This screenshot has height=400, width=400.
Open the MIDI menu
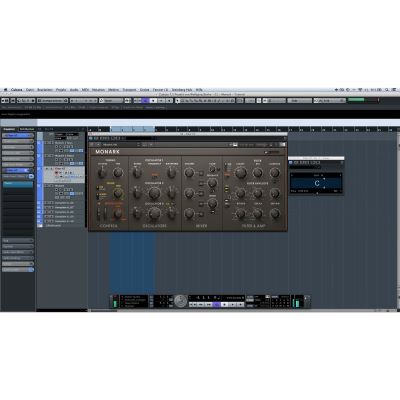tap(85, 90)
